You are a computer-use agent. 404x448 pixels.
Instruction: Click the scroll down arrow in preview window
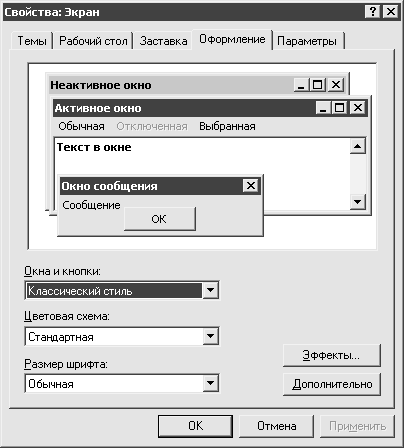coord(358,202)
